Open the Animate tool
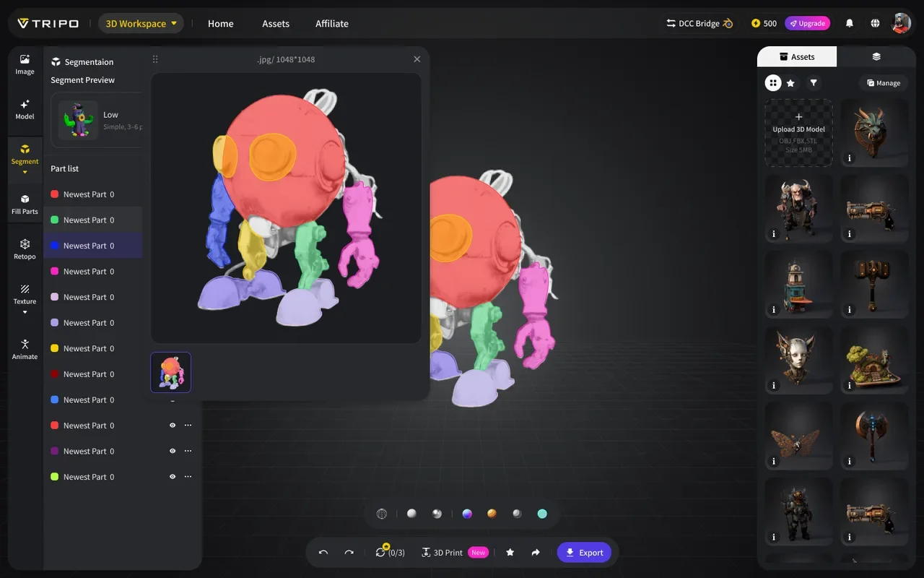 click(x=25, y=349)
